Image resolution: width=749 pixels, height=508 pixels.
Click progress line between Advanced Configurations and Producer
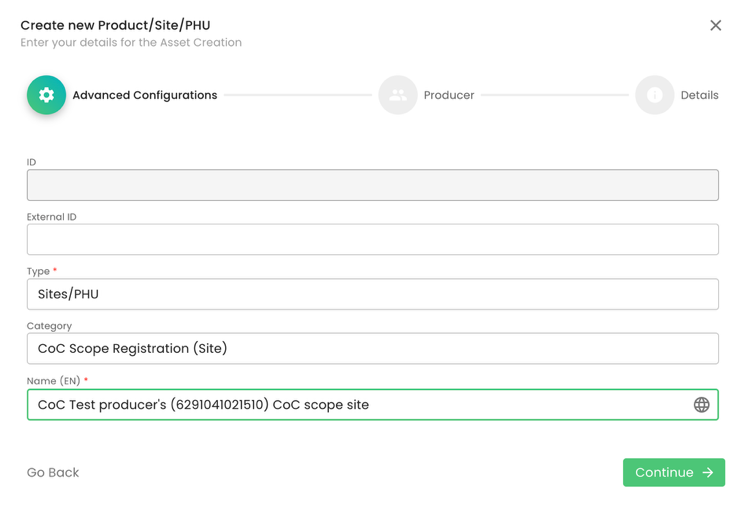(297, 95)
